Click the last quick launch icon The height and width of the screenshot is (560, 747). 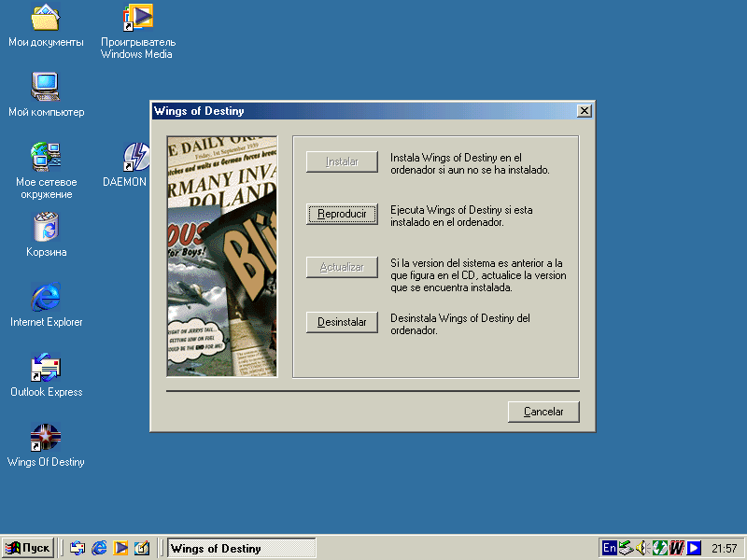[142, 548]
